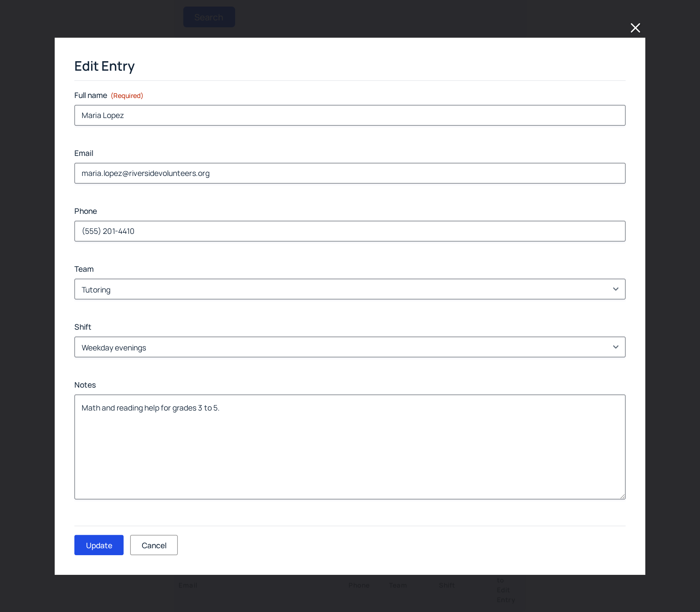Click the Shift field label
The image size is (700, 612).
(x=83, y=327)
